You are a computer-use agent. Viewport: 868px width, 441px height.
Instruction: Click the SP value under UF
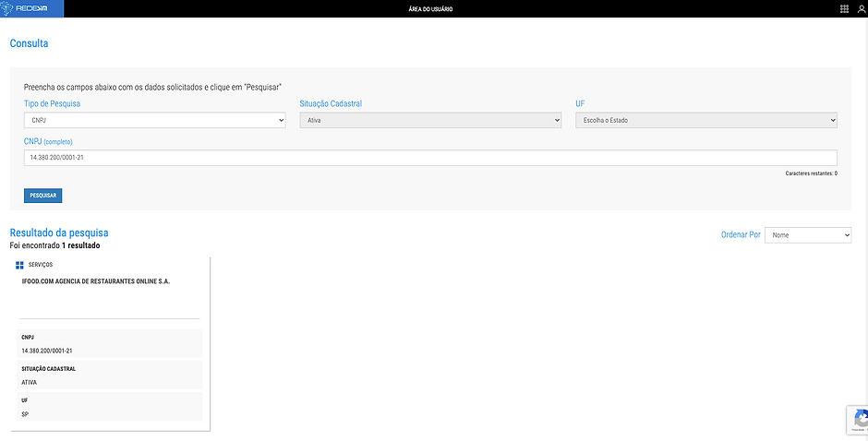(25, 414)
